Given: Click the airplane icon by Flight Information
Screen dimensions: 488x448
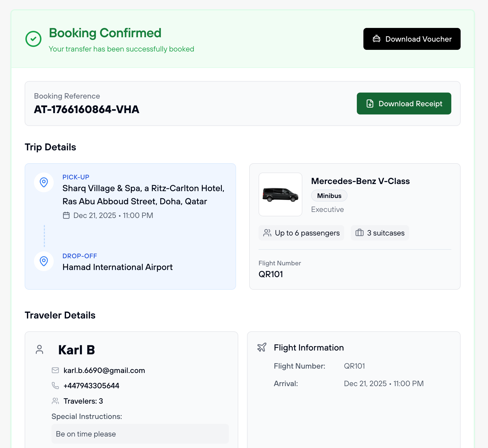Looking at the screenshot, I should [262, 347].
